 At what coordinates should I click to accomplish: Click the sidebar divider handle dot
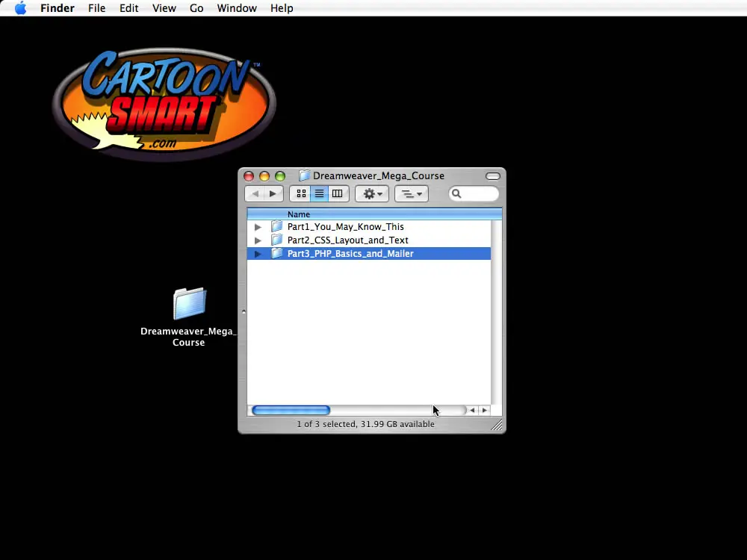(x=244, y=312)
